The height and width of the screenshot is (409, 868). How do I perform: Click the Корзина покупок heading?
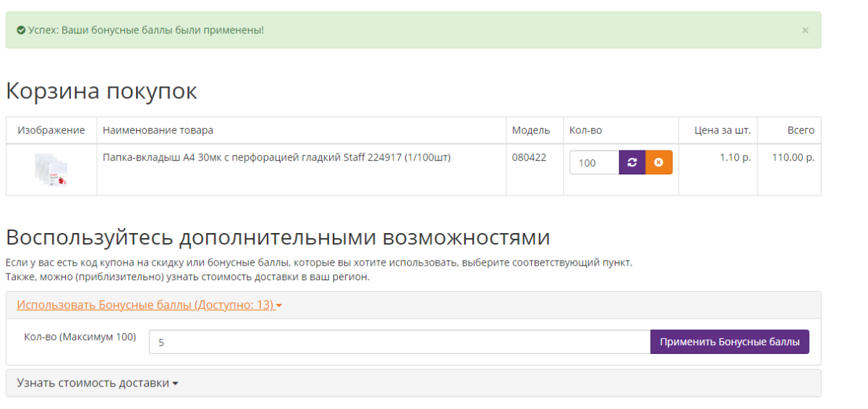pos(101,91)
